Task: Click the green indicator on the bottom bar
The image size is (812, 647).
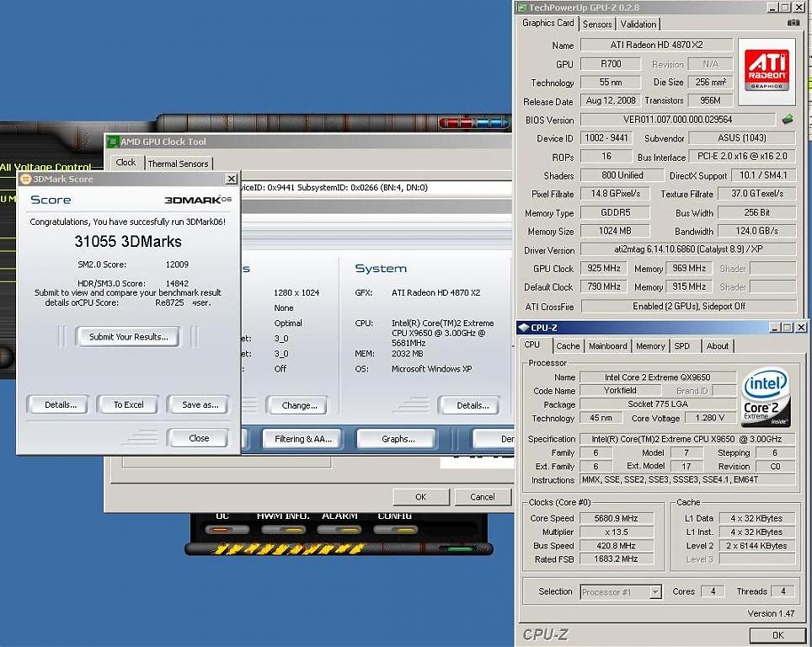Action: point(459,548)
